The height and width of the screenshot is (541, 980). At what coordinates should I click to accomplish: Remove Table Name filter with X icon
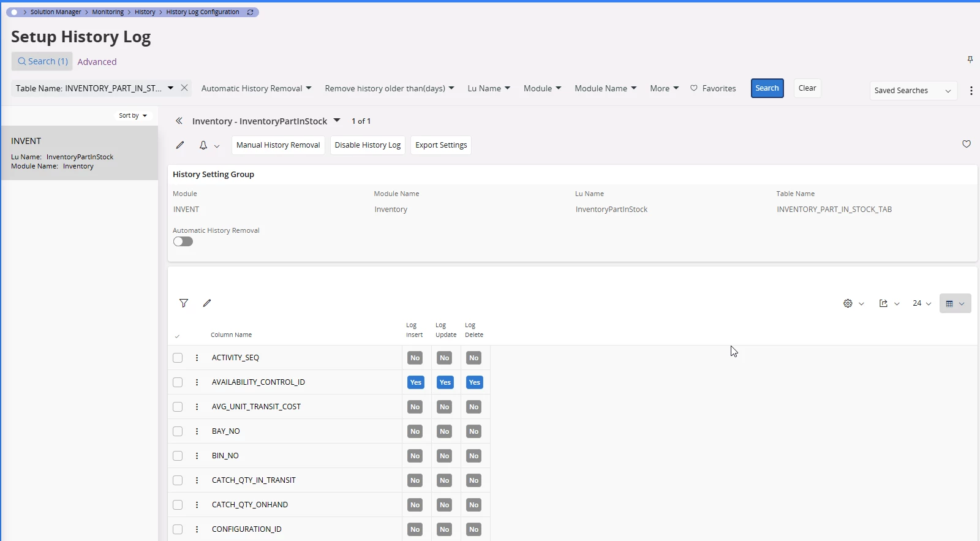[x=184, y=88]
